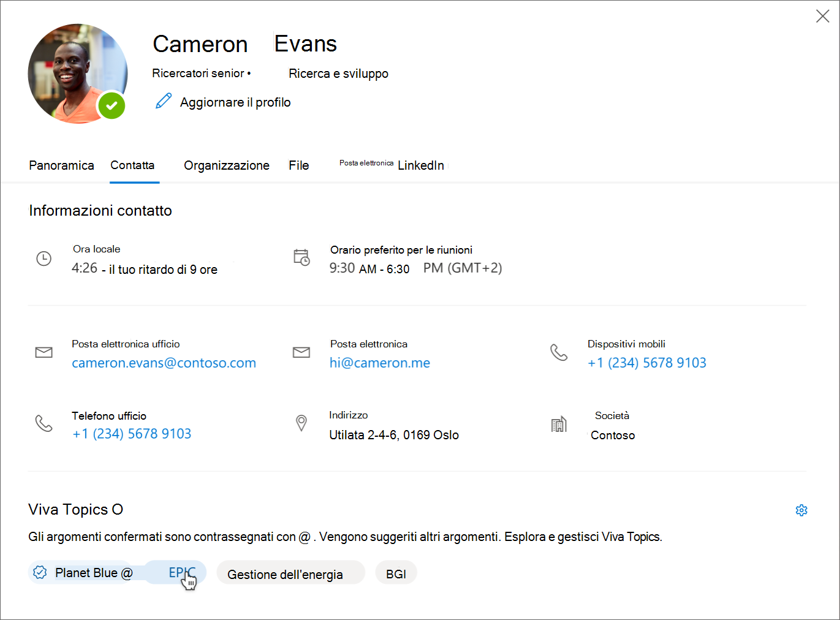Click the pencil edit profile icon

[164, 101]
